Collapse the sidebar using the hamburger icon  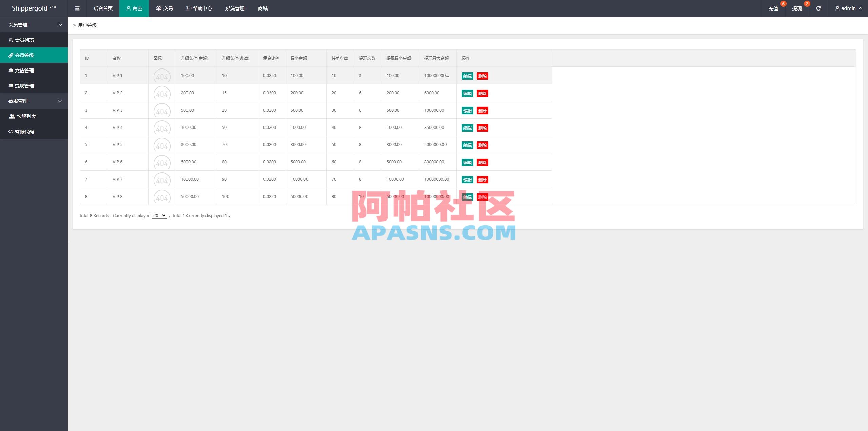(77, 8)
